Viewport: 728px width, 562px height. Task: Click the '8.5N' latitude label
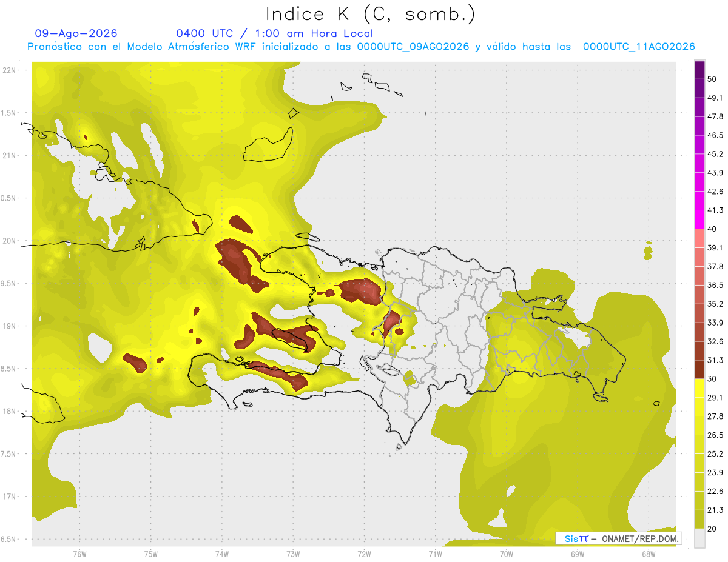coord(8,369)
